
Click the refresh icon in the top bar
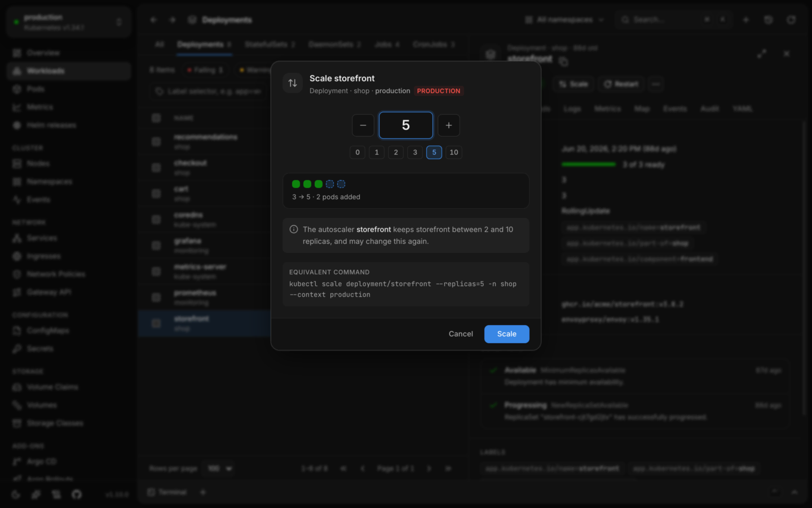(791, 20)
